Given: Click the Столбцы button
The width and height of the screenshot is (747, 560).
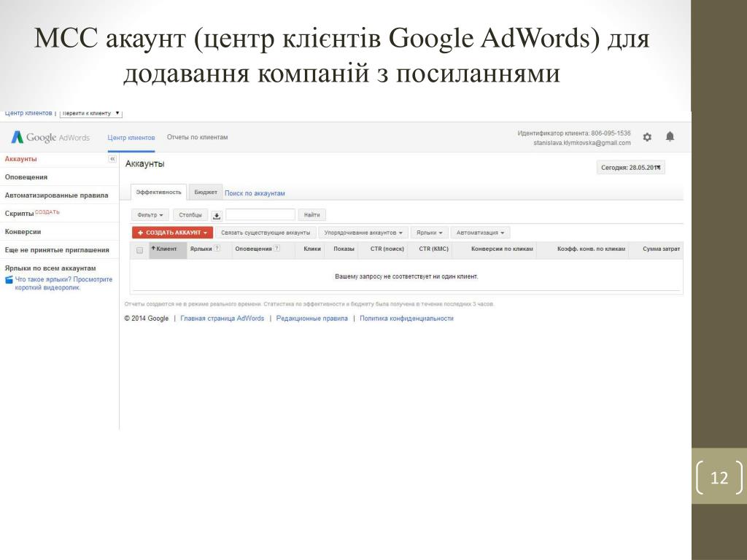Looking at the screenshot, I should pos(190,215).
